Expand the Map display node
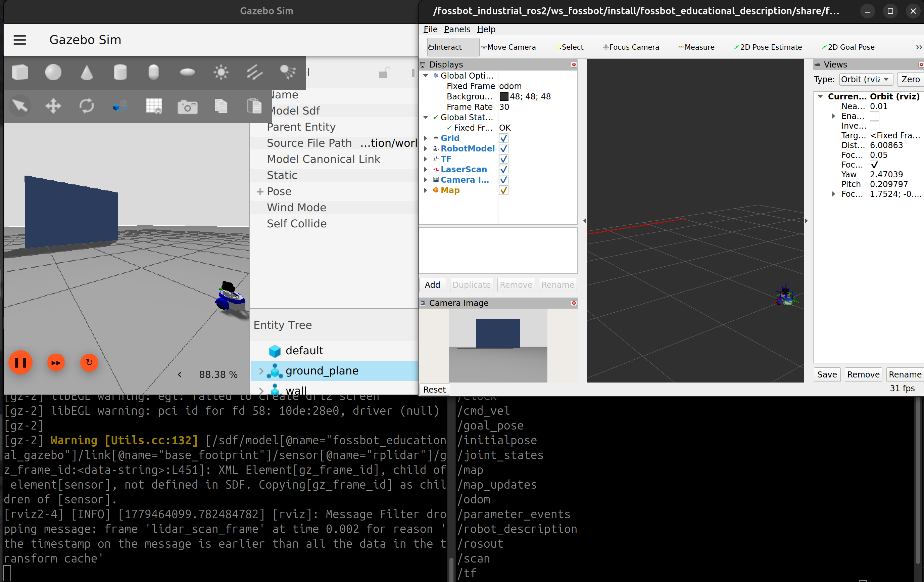Screen dimensions: 924x582 pos(425,190)
